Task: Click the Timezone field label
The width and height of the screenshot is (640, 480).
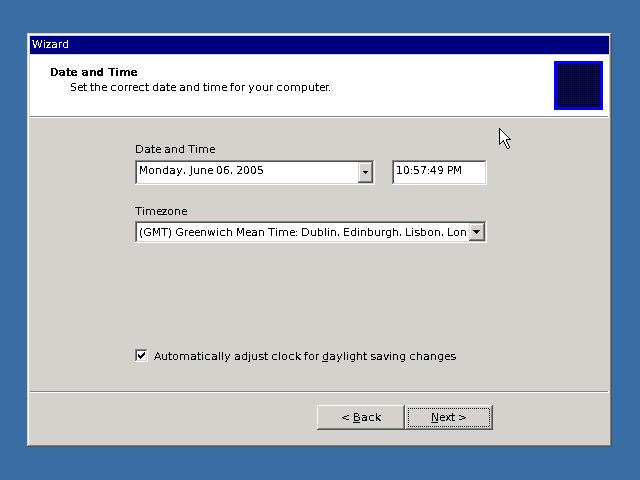Action: coord(161,211)
